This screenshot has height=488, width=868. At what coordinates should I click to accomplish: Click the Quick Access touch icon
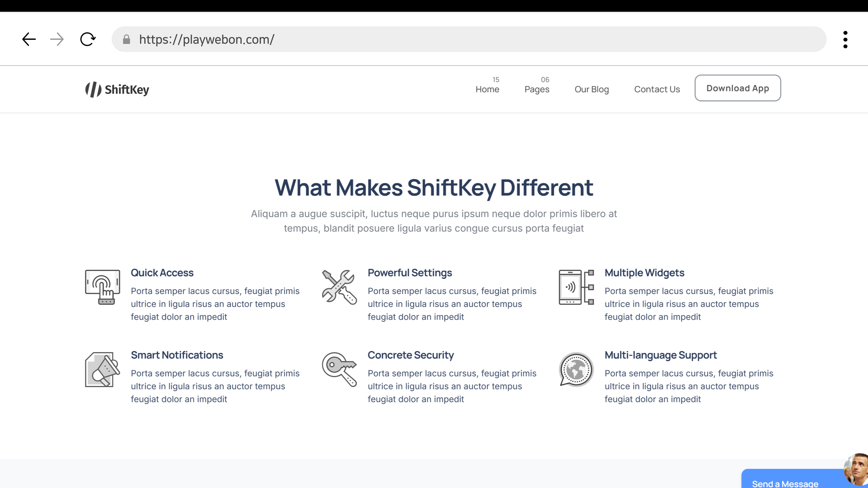point(102,287)
